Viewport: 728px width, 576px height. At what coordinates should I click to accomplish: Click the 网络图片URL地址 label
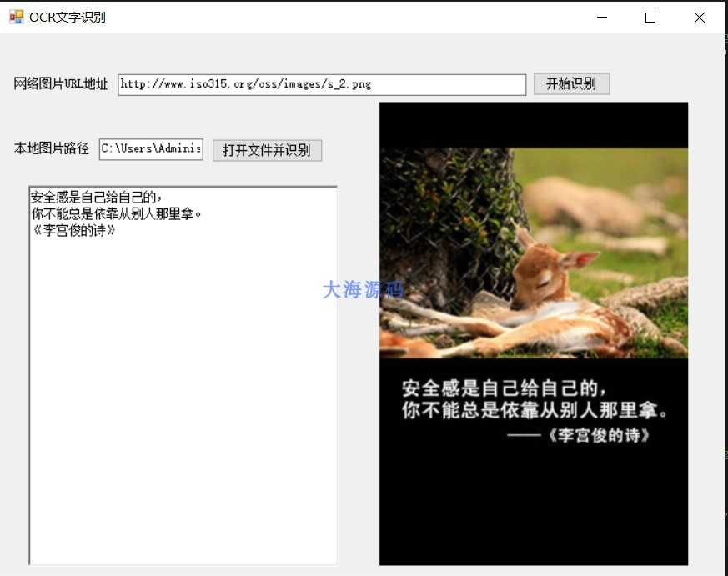point(61,84)
